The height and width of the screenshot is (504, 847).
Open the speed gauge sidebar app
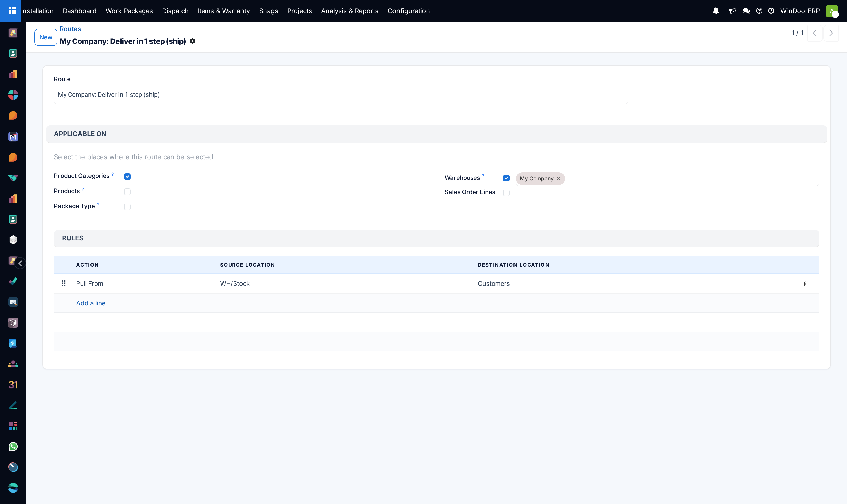(x=13, y=467)
